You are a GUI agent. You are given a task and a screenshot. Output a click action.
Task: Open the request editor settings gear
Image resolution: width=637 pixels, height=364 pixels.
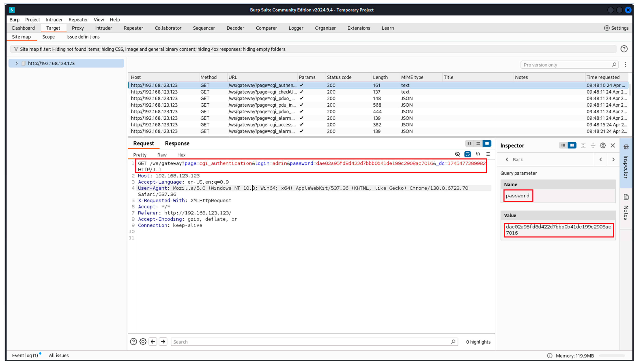[143, 342]
